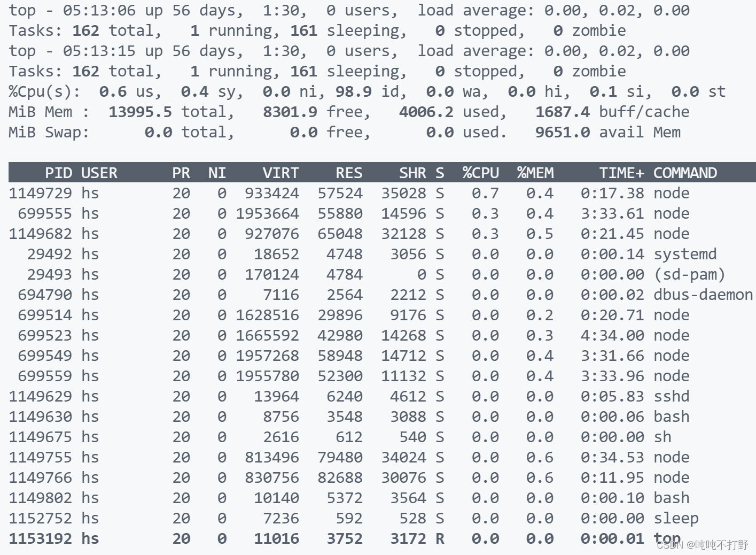Click the PID column header
The width and height of the screenshot is (756, 555).
tap(58, 173)
